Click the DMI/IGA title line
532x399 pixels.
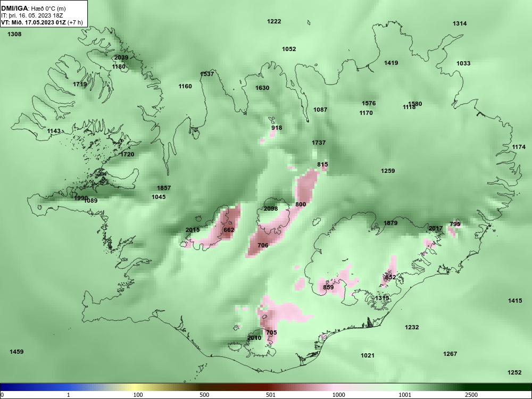coord(34,8)
